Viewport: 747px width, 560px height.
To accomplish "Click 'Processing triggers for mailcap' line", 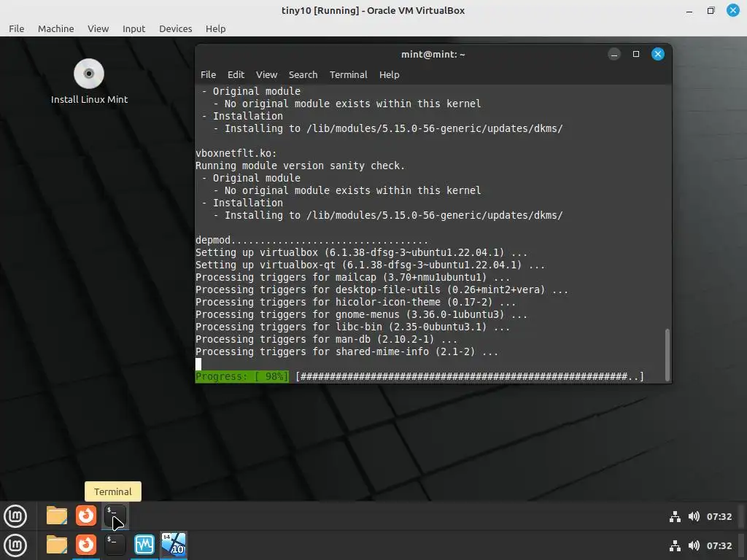I will tap(352, 277).
